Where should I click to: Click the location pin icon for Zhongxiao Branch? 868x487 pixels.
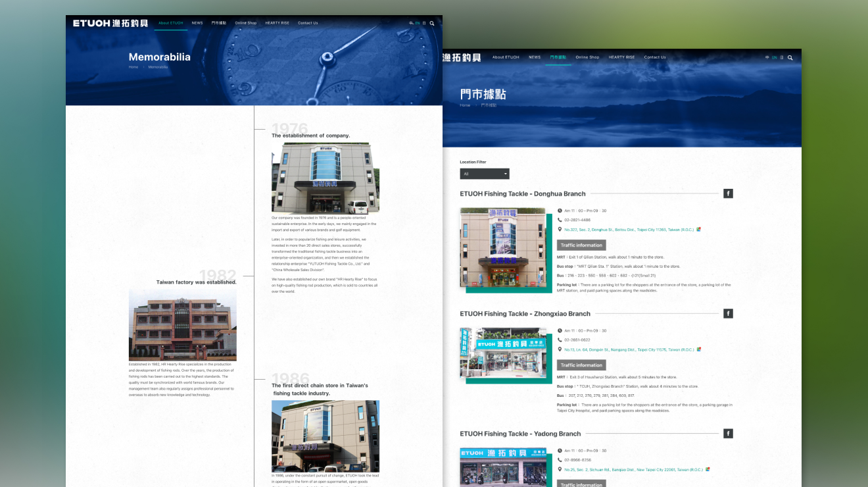pos(560,349)
